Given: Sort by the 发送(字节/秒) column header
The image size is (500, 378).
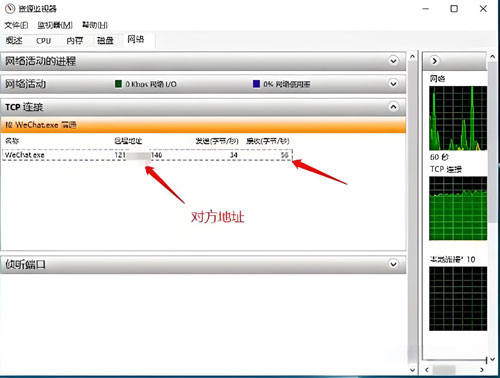Looking at the screenshot, I should pos(217,141).
